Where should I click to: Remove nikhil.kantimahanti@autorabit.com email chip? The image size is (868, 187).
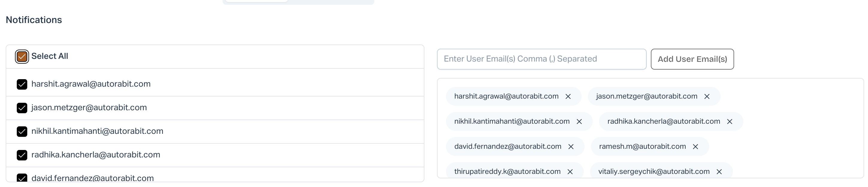tap(579, 121)
